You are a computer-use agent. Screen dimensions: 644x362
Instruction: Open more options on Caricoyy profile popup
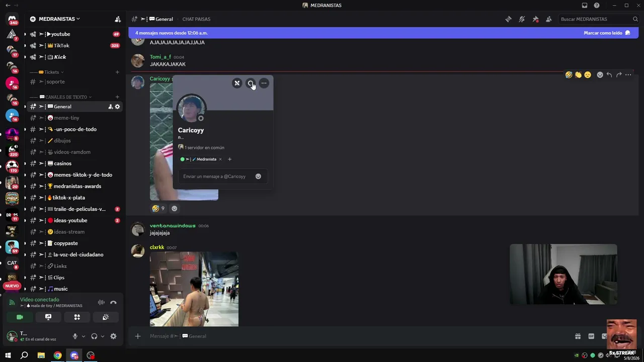pyautogui.click(x=264, y=83)
